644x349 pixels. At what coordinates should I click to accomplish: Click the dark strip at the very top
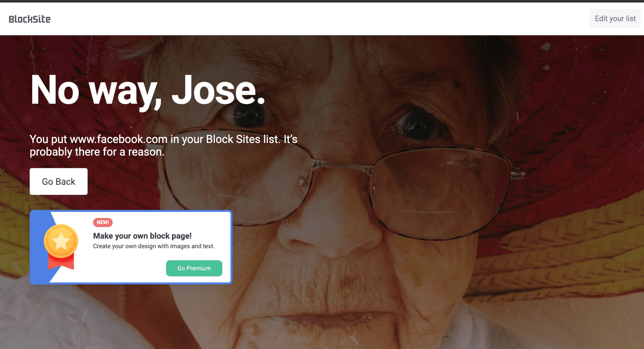point(322,1)
